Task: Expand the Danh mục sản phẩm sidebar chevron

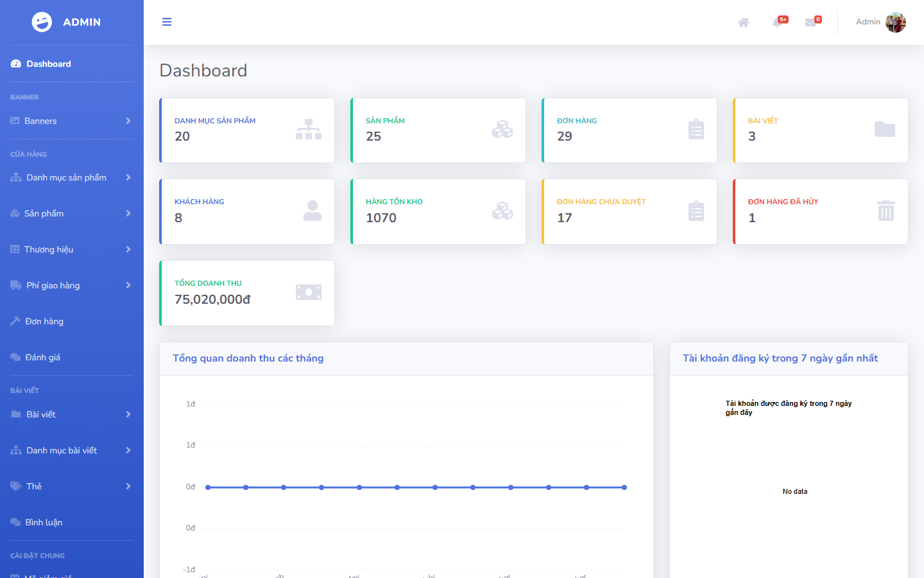Action: [128, 177]
